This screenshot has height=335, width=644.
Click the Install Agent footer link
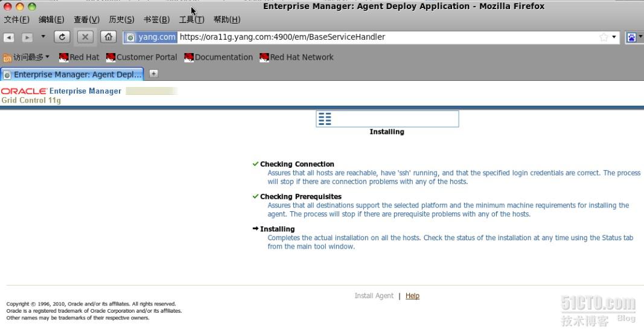(374, 296)
